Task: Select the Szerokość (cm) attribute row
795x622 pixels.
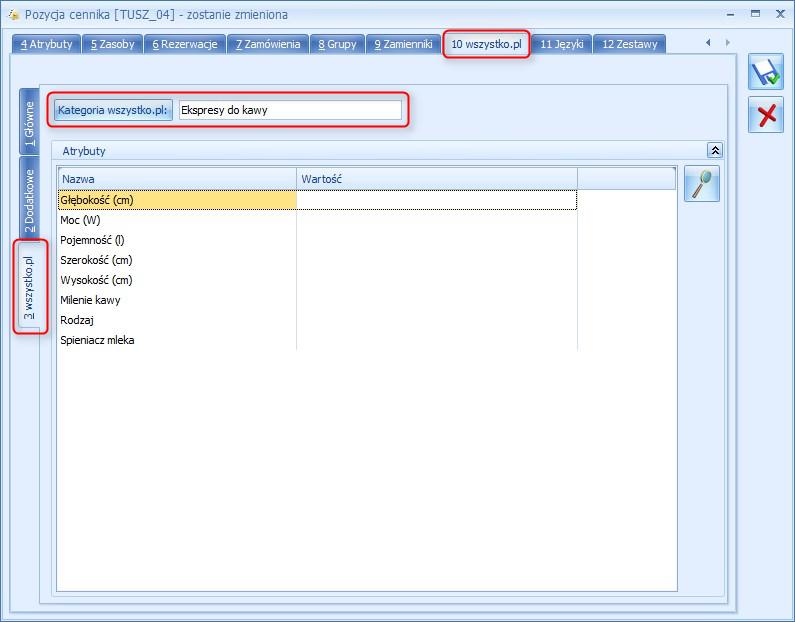Action: point(317,260)
